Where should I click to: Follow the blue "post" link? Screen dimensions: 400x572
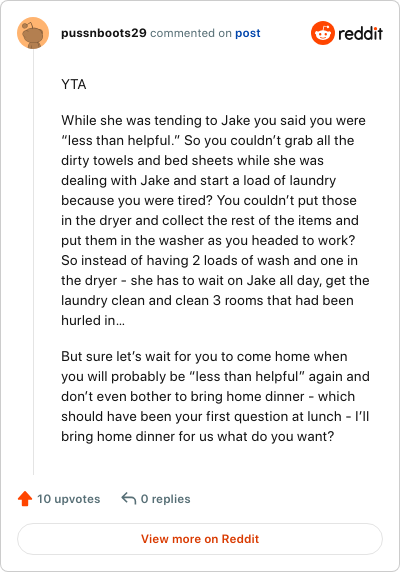(248, 33)
